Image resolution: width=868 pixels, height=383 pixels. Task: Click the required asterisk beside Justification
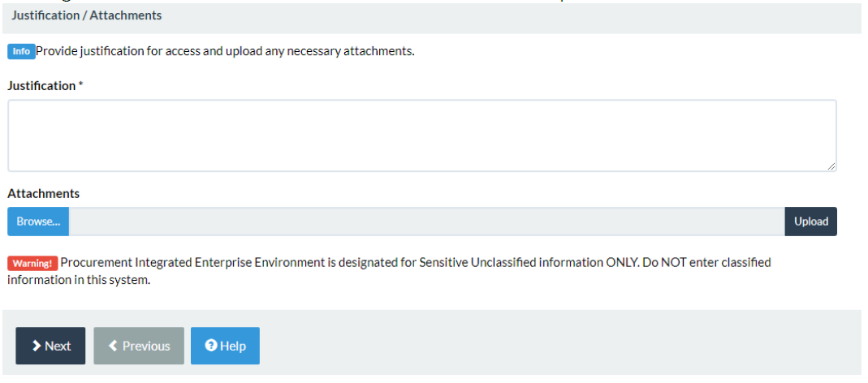(x=81, y=85)
